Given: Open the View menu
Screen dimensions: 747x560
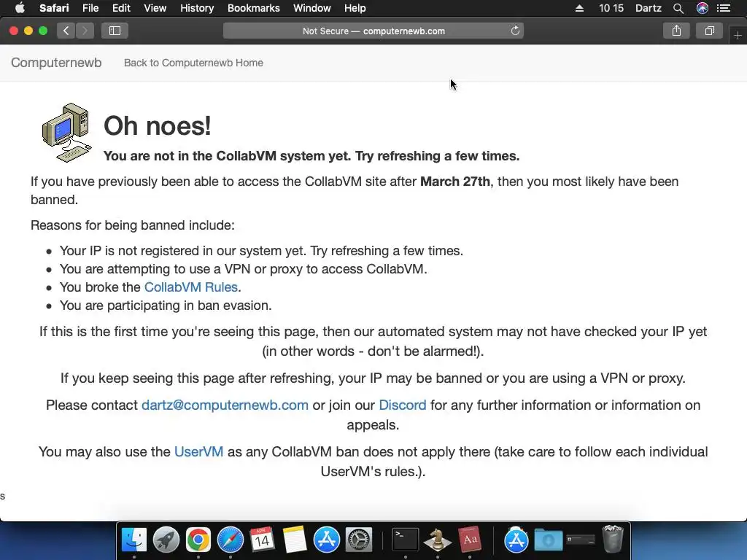Looking at the screenshot, I should pyautogui.click(x=155, y=8).
